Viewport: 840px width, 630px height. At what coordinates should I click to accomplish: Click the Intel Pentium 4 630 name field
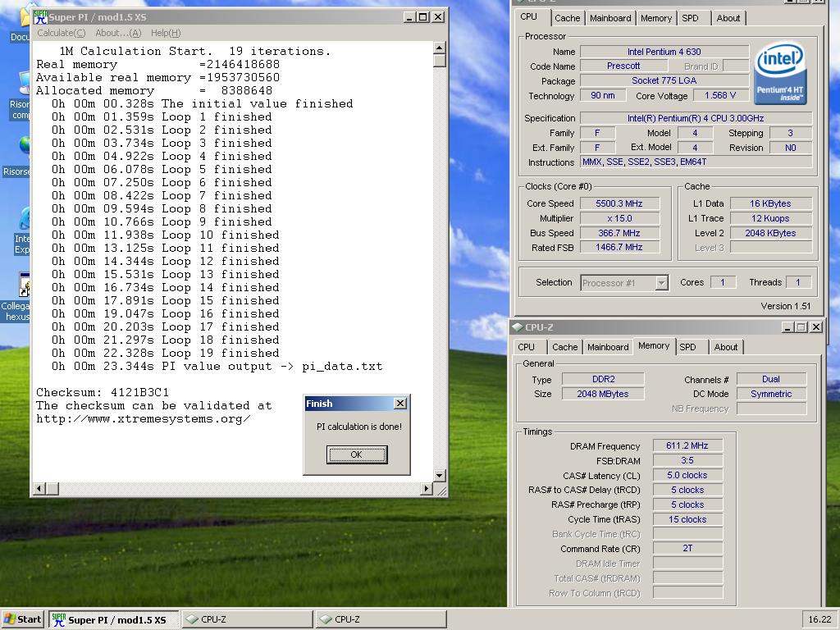[664, 52]
